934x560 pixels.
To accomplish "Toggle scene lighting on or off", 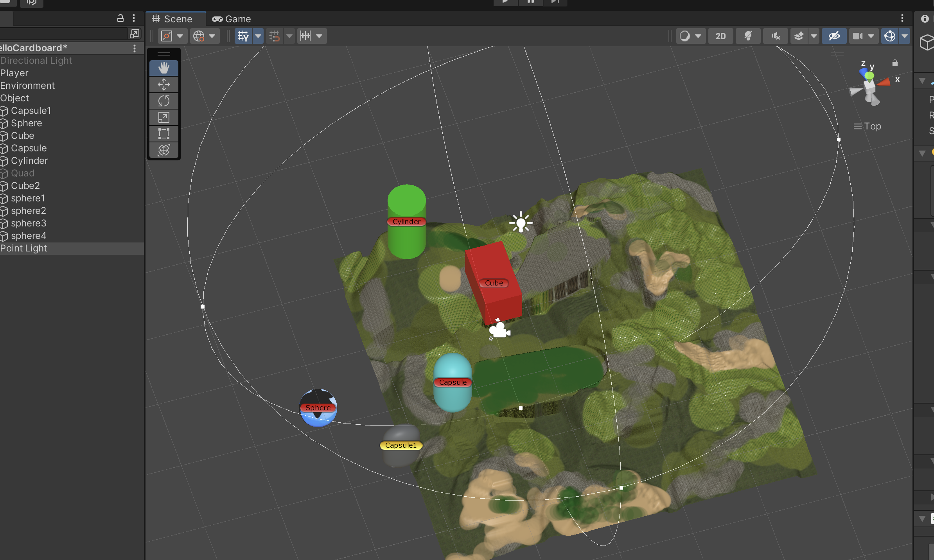I will (748, 36).
